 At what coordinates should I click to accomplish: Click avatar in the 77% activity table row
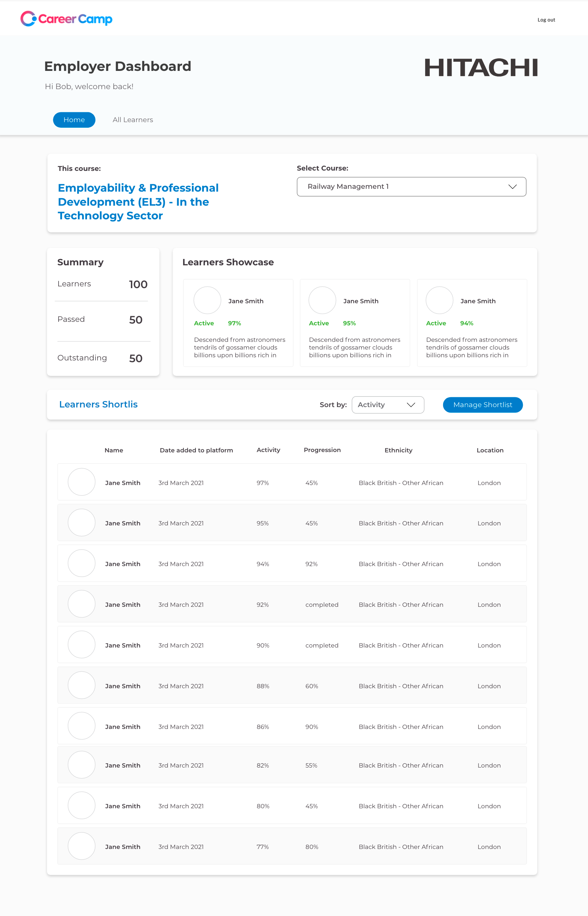pyautogui.click(x=81, y=846)
